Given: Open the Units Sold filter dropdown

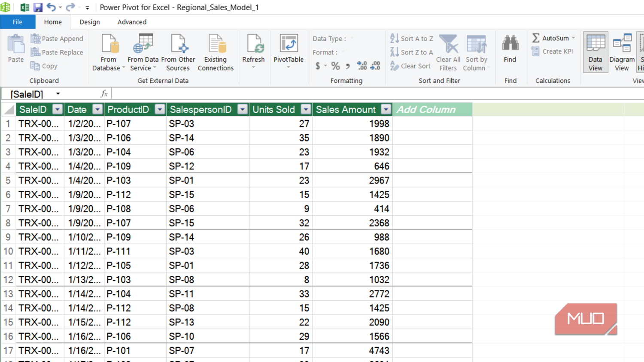Looking at the screenshot, I should pos(306,109).
